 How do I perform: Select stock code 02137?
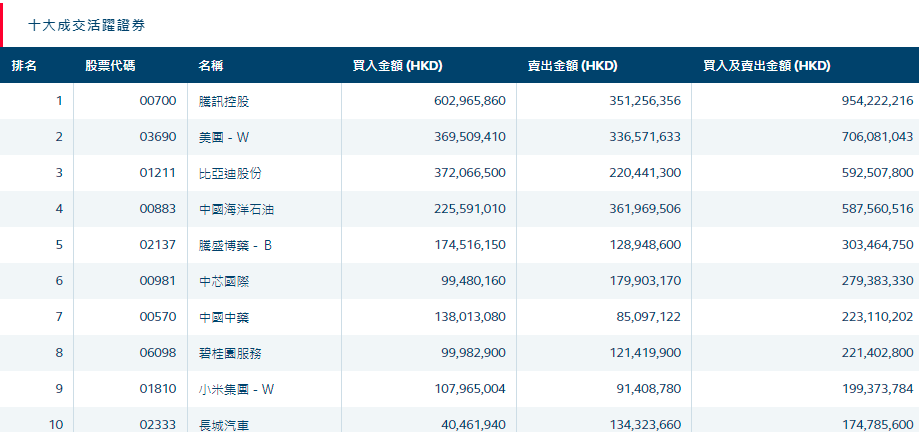(158, 245)
